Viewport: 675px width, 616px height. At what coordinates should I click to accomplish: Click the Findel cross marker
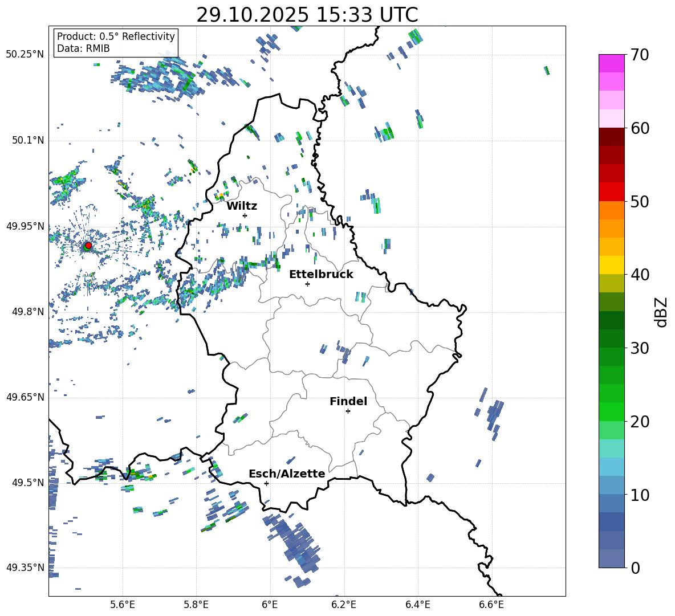tap(348, 411)
